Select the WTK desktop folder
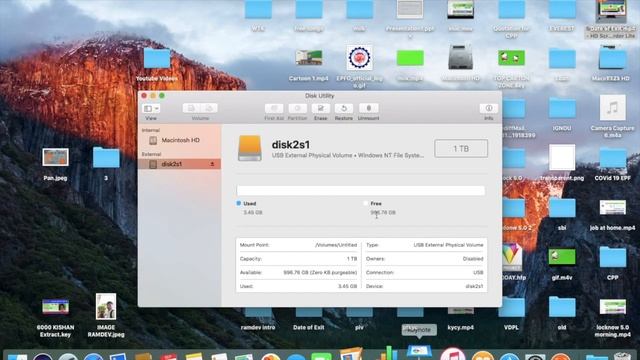This screenshot has height=360, width=640. pyautogui.click(x=258, y=9)
